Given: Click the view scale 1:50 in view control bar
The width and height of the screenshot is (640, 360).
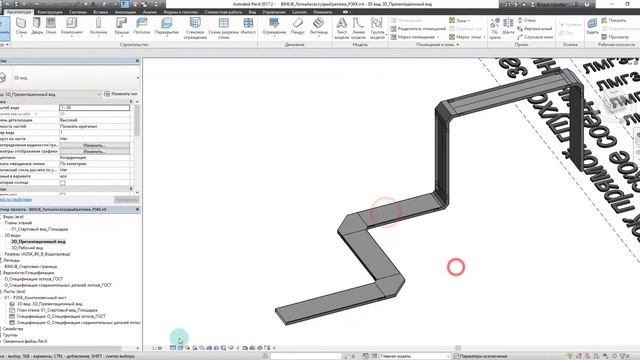Looking at the screenshot, I should [157, 348].
